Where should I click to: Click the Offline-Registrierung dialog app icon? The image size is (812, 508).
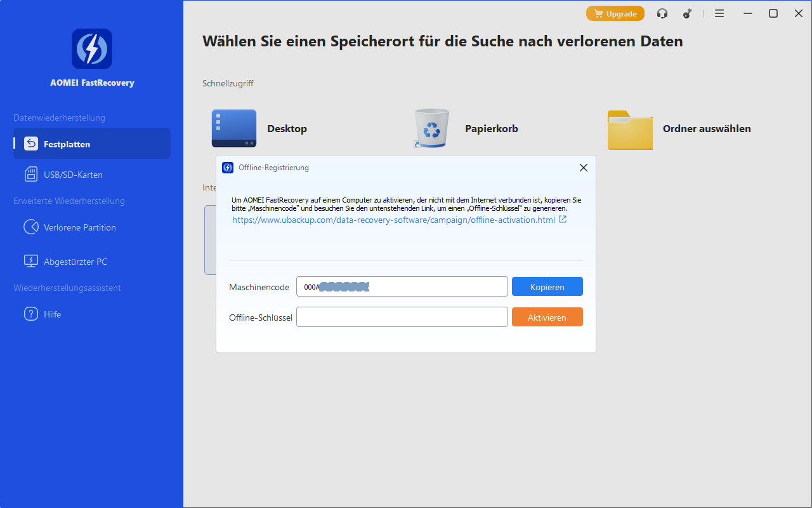228,168
